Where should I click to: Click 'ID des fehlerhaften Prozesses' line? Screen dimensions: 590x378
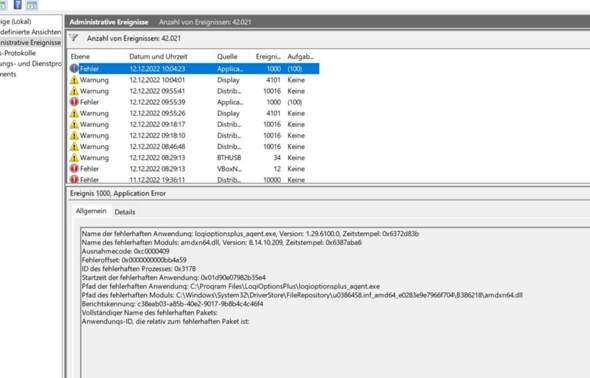pyautogui.click(x=138, y=269)
